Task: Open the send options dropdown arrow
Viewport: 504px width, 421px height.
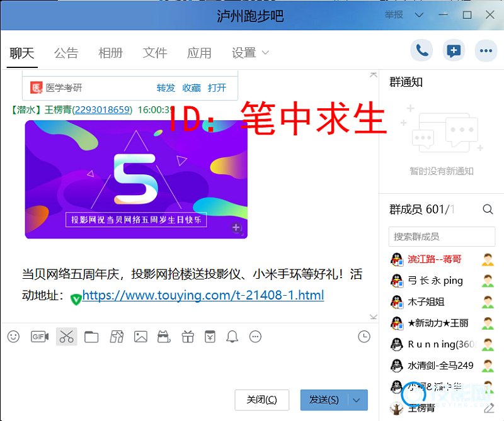Action: click(x=357, y=400)
